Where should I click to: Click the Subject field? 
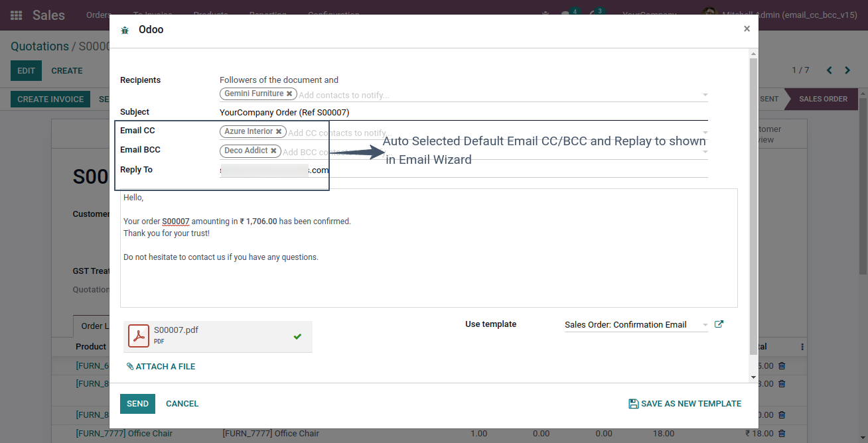463,113
